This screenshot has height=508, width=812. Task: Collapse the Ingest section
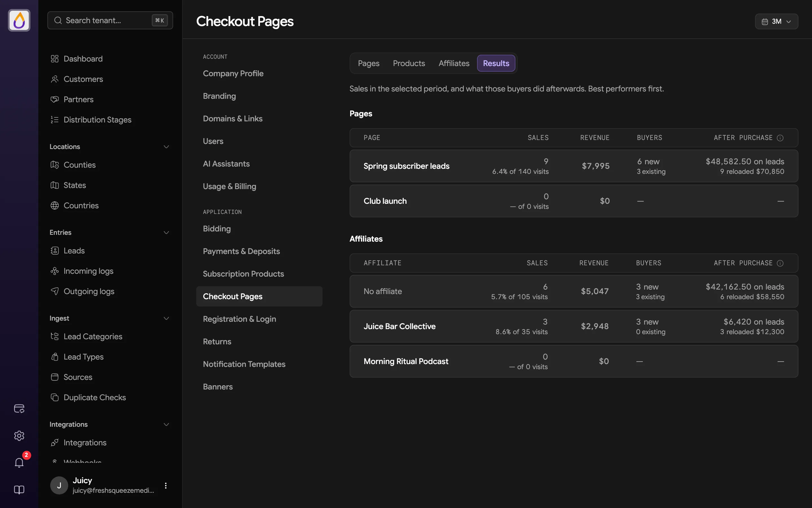[x=166, y=319]
